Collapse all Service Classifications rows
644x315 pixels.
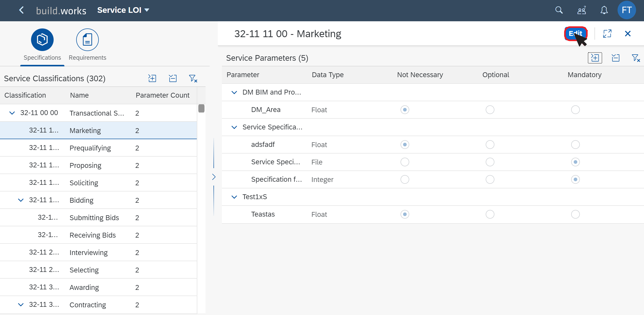(x=173, y=78)
